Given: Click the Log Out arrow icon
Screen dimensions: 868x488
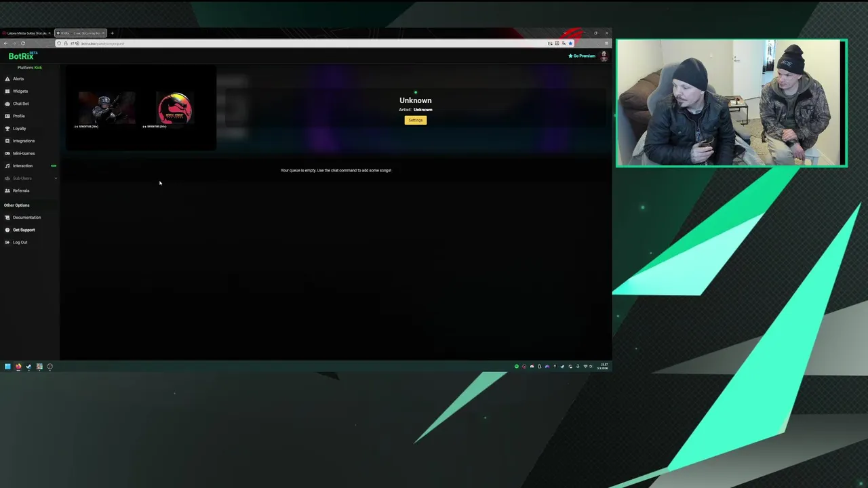Looking at the screenshot, I should coord(7,242).
